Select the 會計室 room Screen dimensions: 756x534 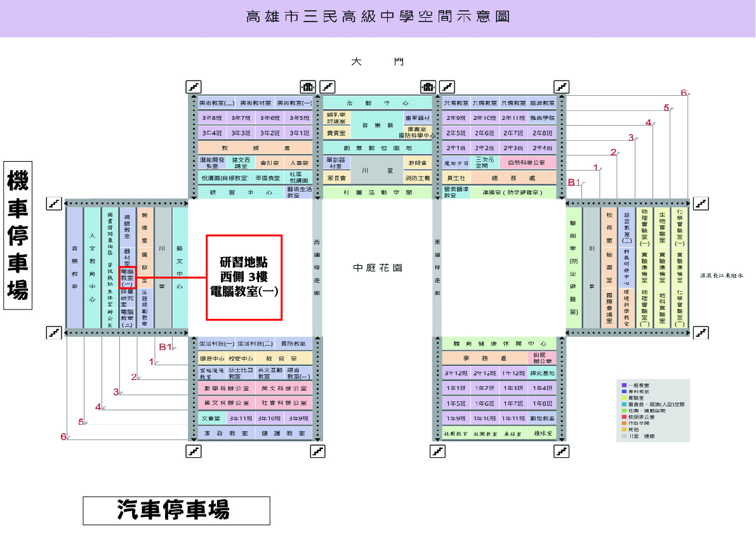(269, 163)
